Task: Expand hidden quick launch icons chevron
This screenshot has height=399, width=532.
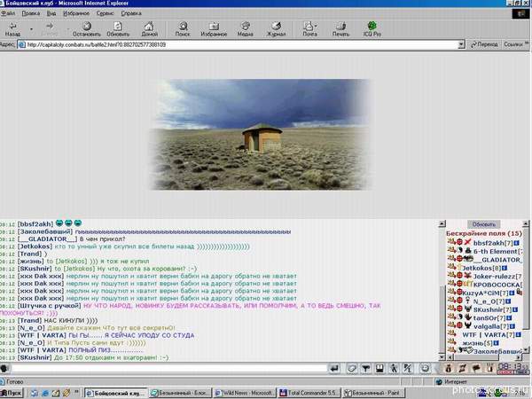Action: (76, 392)
